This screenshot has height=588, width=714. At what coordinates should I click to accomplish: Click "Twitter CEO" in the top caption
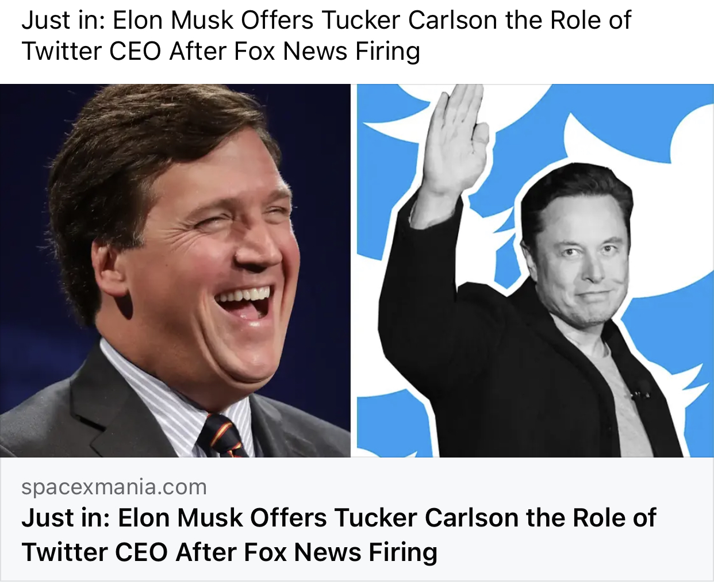pos(92,51)
